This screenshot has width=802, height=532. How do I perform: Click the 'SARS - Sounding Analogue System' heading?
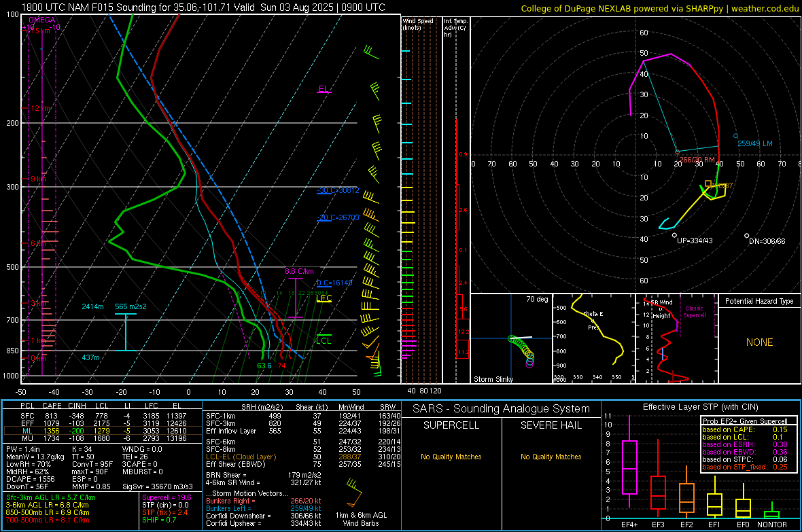[502, 409]
